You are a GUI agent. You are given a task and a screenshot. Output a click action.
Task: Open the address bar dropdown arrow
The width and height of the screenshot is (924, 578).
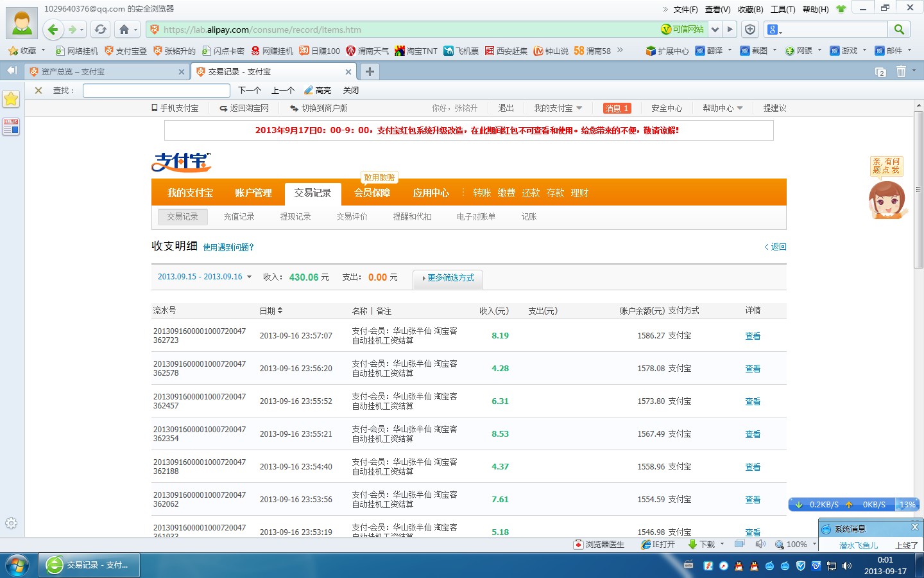click(x=715, y=30)
